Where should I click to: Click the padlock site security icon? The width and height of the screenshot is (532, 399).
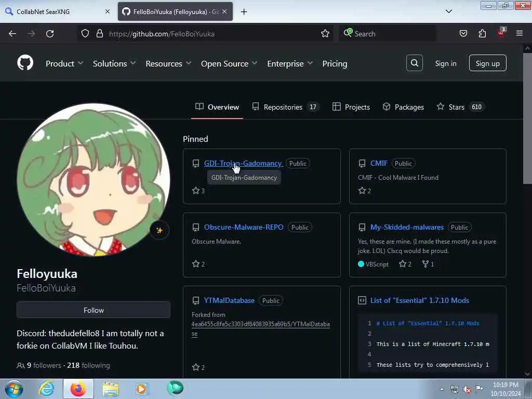coord(99,34)
